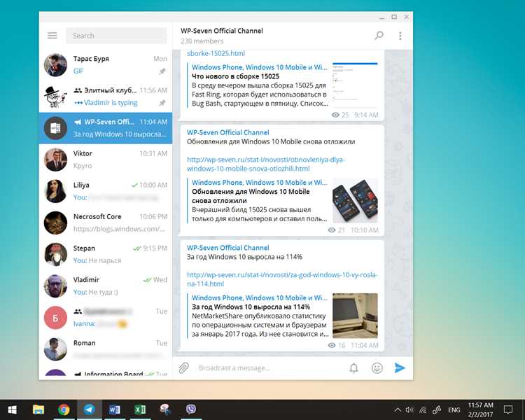Toggle silent broadcast bell icon
The height and width of the screenshot is (420, 525).
[x=353, y=368]
